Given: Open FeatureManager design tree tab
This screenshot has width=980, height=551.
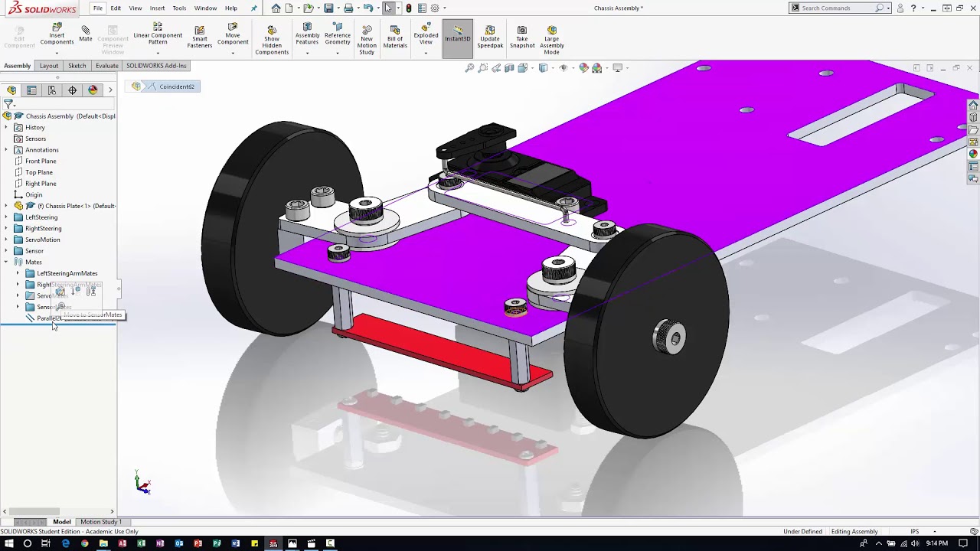Looking at the screenshot, I should click(x=11, y=90).
